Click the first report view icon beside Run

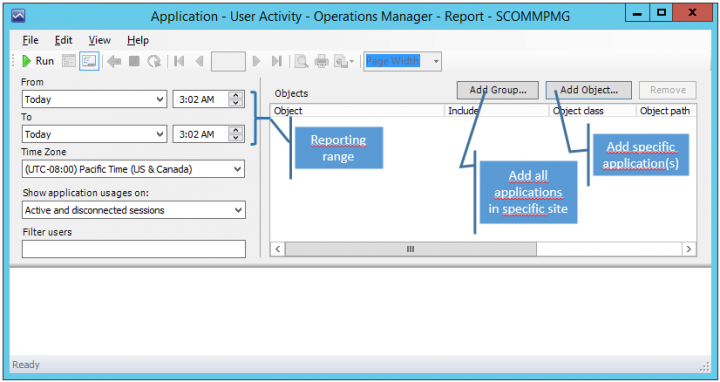(69, 61)
